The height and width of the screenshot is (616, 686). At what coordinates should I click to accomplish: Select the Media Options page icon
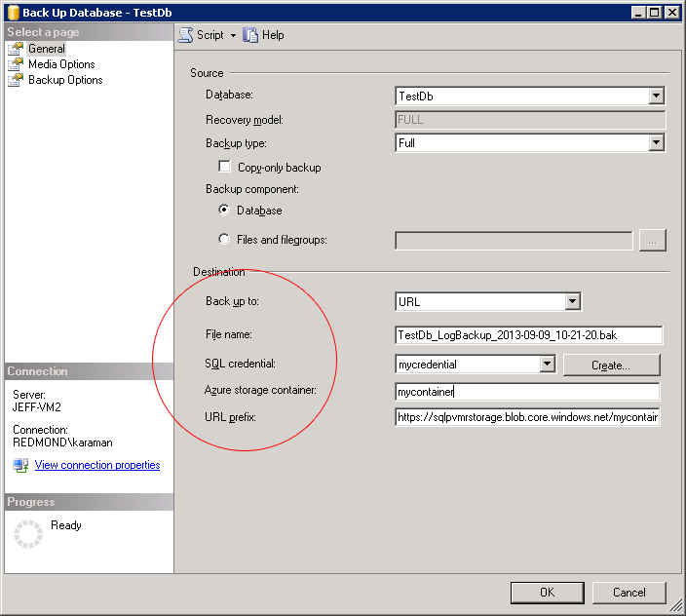16,64
